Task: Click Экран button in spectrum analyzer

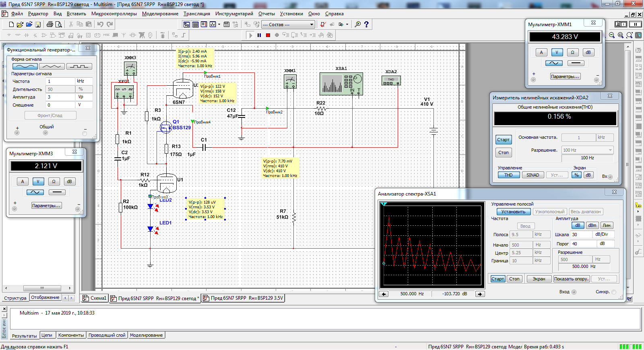Action: point(539,279)
